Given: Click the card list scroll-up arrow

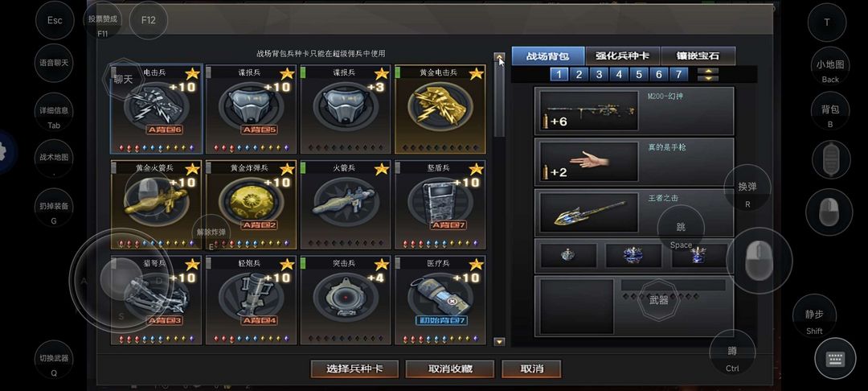Looking at the screenshot, I should (499, 57).
